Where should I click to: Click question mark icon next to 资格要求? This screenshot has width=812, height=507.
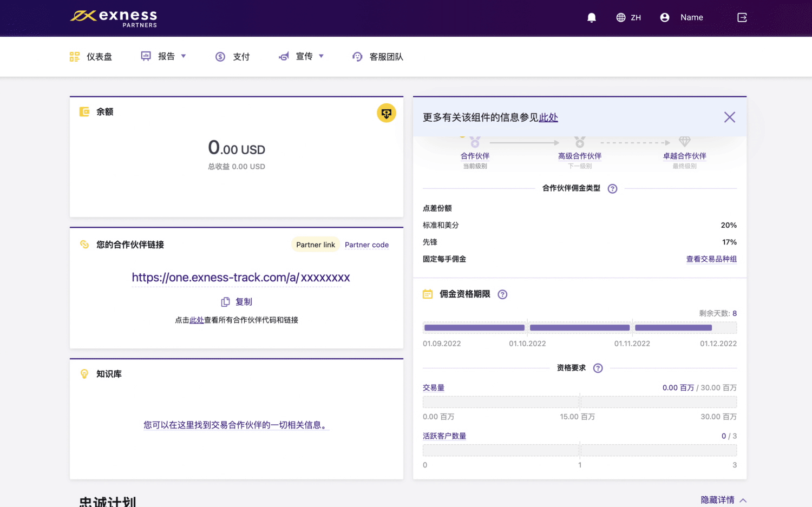tap(598, 368)
